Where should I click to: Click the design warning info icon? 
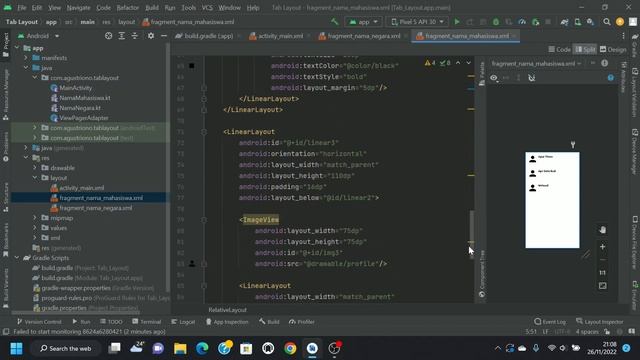(x=604, y=63)
